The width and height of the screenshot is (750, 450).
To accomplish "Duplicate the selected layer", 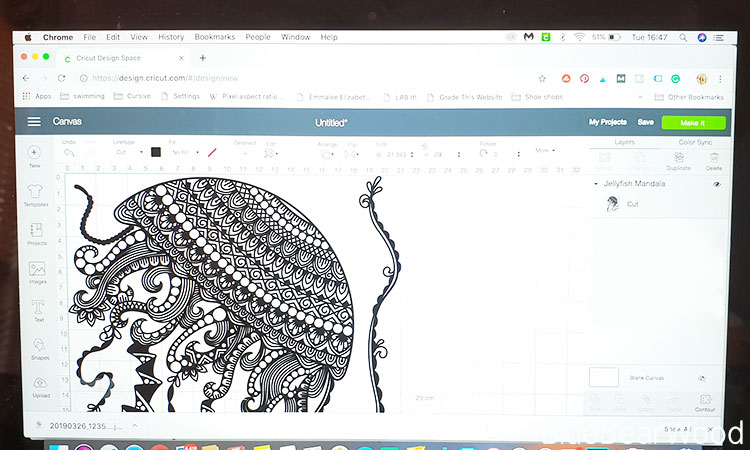I will coord(678,162).
